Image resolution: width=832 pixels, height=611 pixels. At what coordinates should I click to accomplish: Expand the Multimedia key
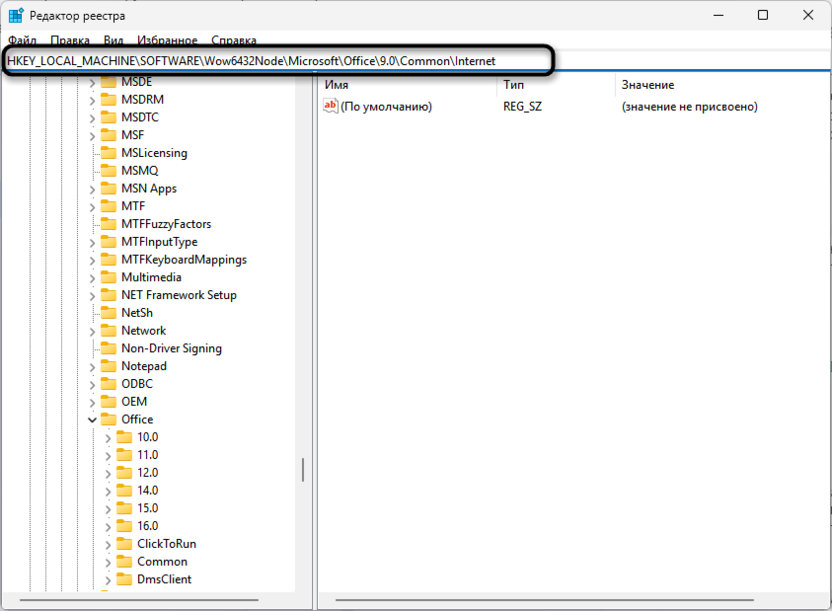pos(92,278)
